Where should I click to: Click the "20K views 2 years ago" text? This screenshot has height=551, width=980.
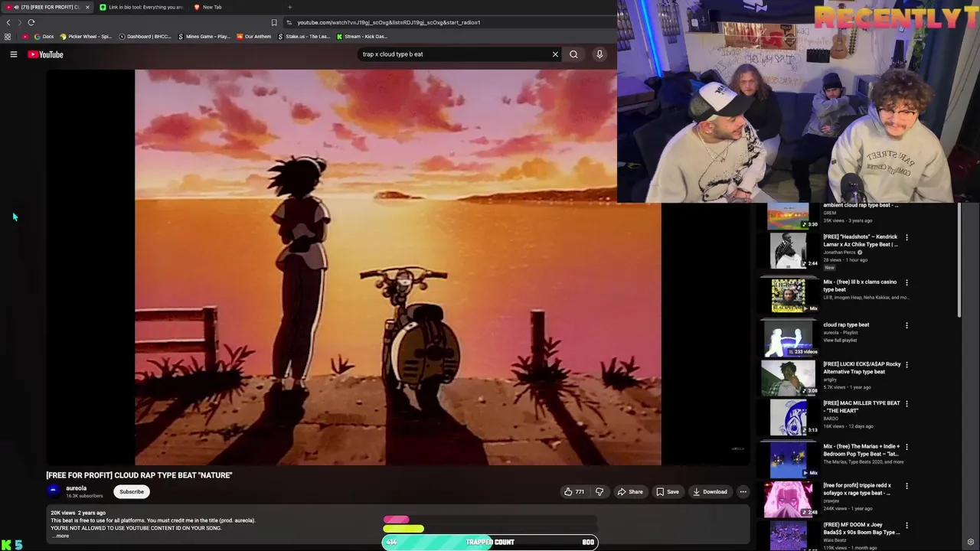(78, 513)
